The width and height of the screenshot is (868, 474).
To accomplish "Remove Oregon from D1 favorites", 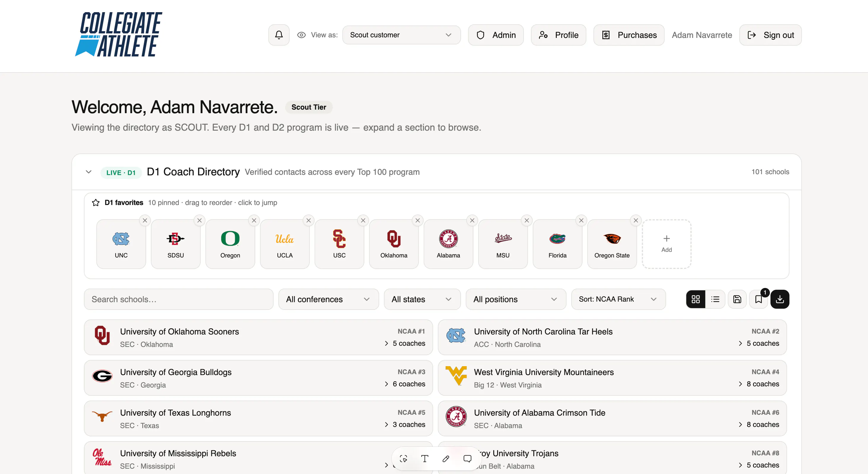I will 254,220.
